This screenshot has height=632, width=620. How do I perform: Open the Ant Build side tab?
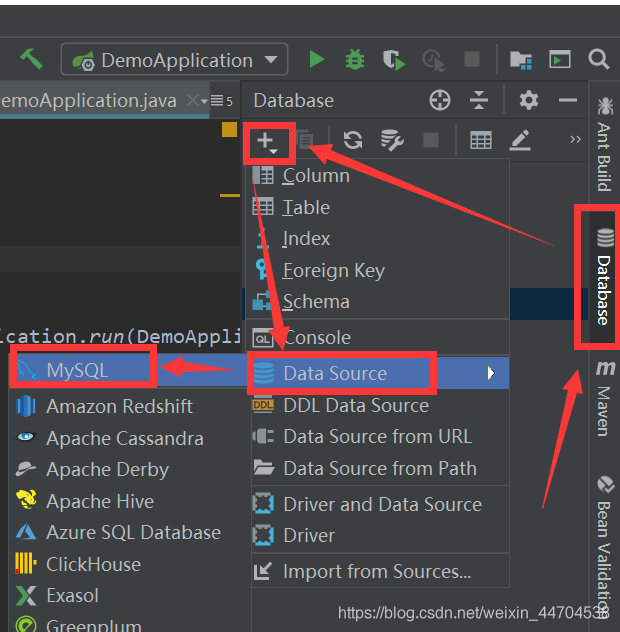tap(604, 143)
